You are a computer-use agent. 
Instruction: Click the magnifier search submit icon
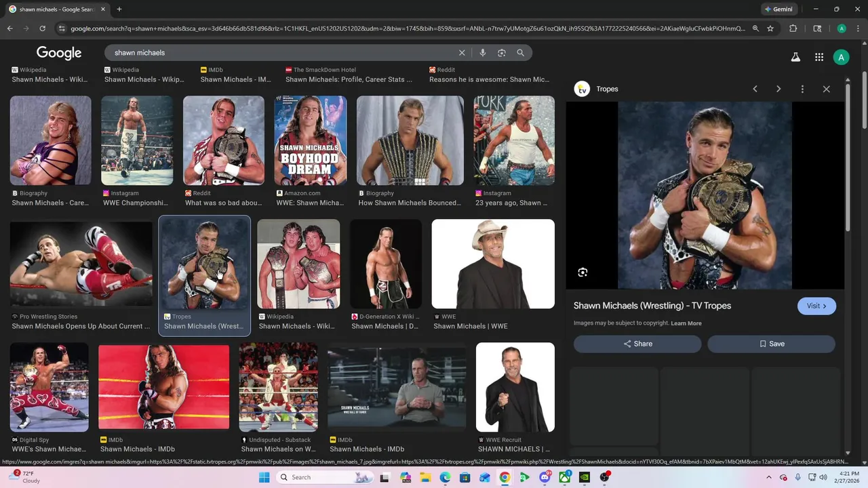coord(521,53)
